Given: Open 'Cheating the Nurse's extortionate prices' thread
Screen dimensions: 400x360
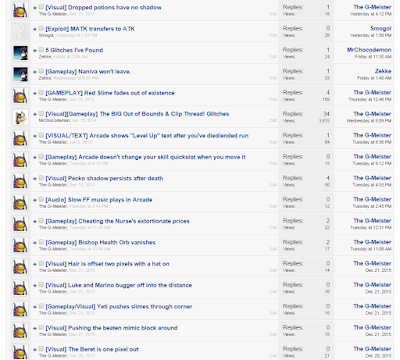Looking at the screenshot, I should [117, 221].
